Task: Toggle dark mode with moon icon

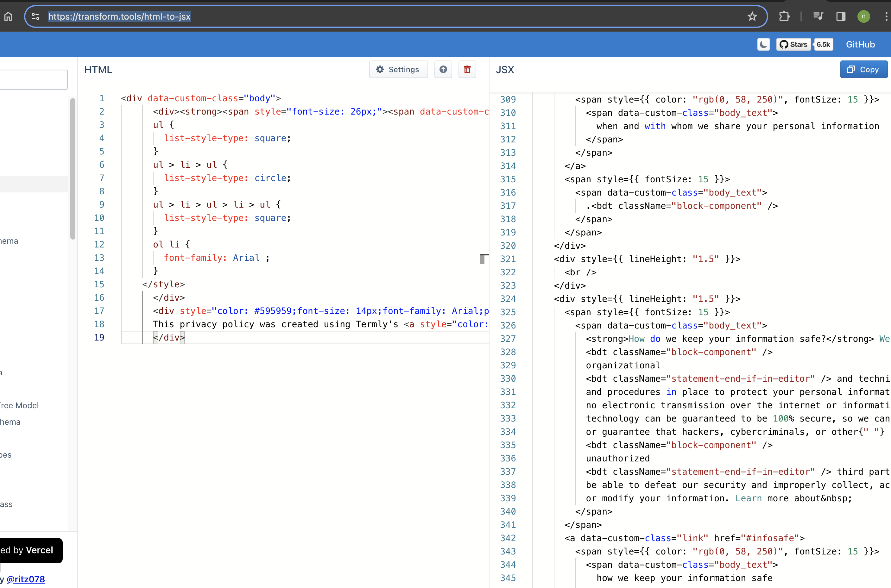Action: [763, 44]
